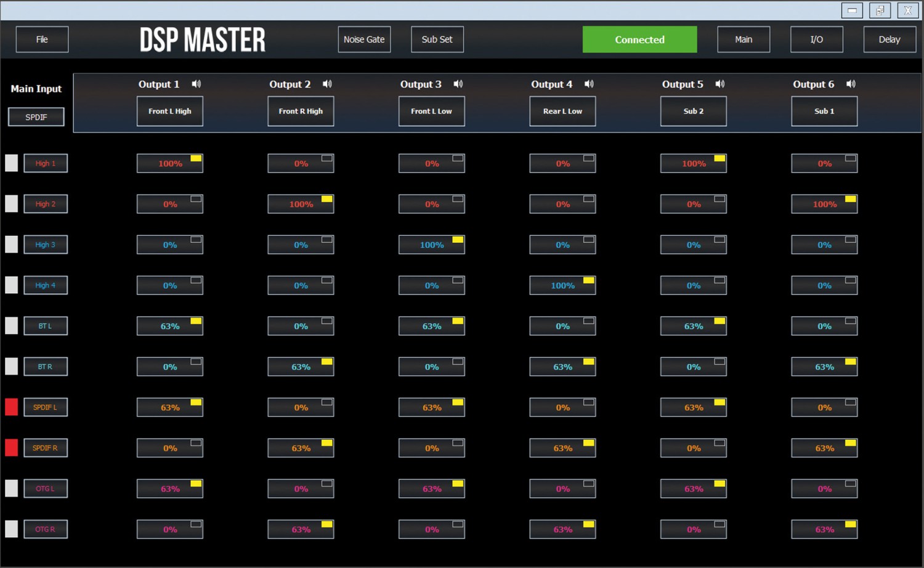The image size is (924, 568).
Task: Click the Sub Set button
Action: pos(437,39)
